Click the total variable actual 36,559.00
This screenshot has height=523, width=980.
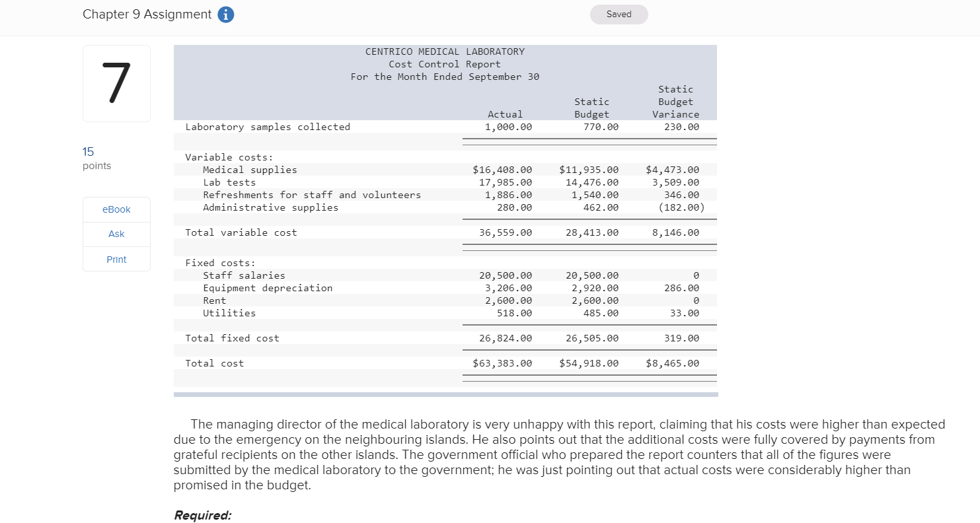(x=506, y=232)
